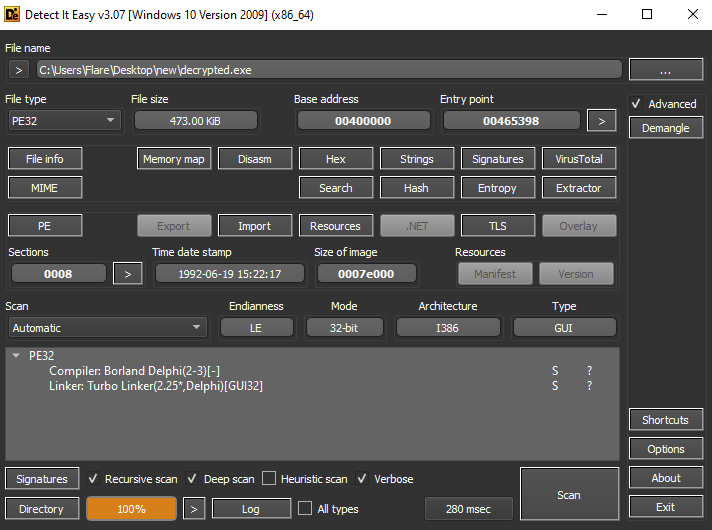Viewport: 712px width, 530px height.
Task: Open the Import table button
Action: [255, 226]
